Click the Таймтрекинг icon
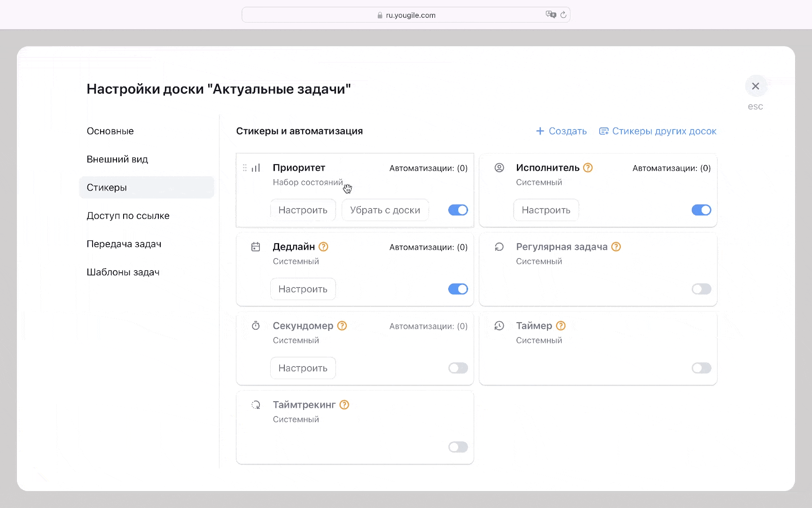Viewport: 812px width, 508px height. (256, 405)
